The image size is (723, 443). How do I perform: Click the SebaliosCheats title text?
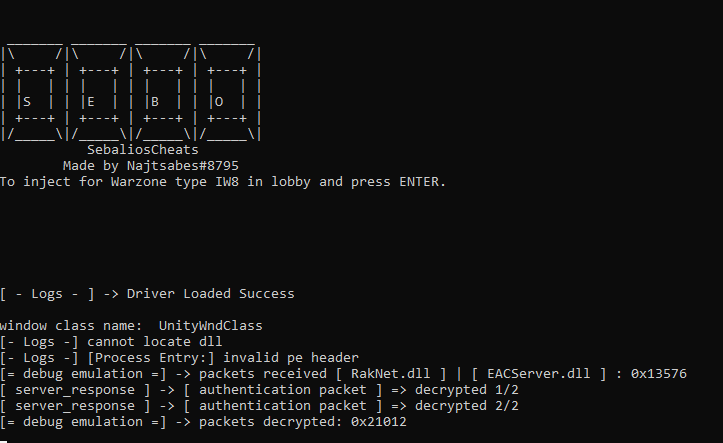click(143, 150)
